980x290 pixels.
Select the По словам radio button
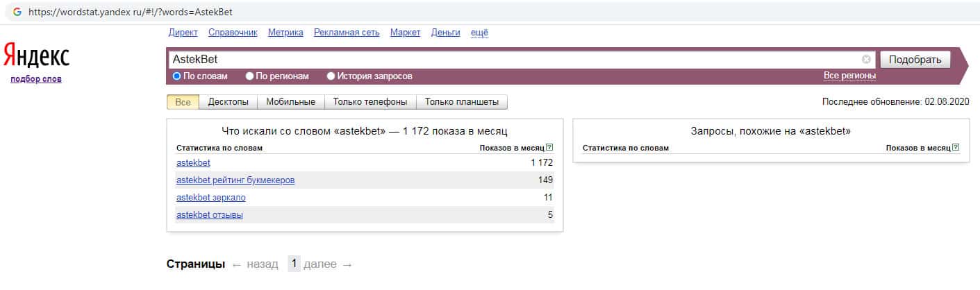click(x=177, y=76)
